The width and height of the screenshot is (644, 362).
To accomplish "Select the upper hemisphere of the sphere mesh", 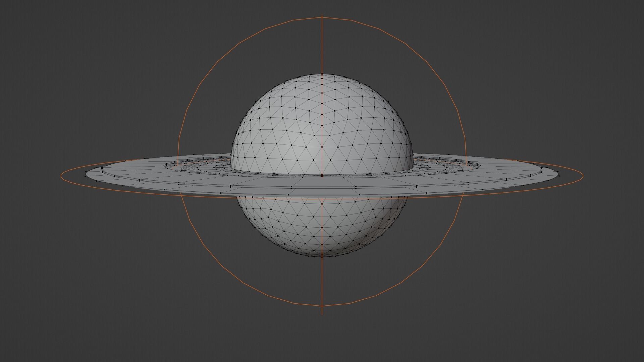I will (322, 124).
